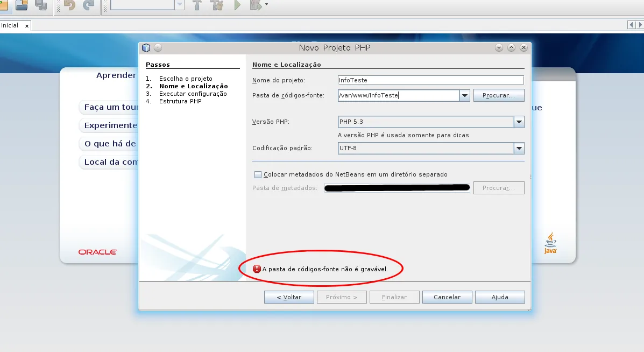Click the scroll tabs left arrow
This screenshot has height=352, width=644.
(632, 25)
